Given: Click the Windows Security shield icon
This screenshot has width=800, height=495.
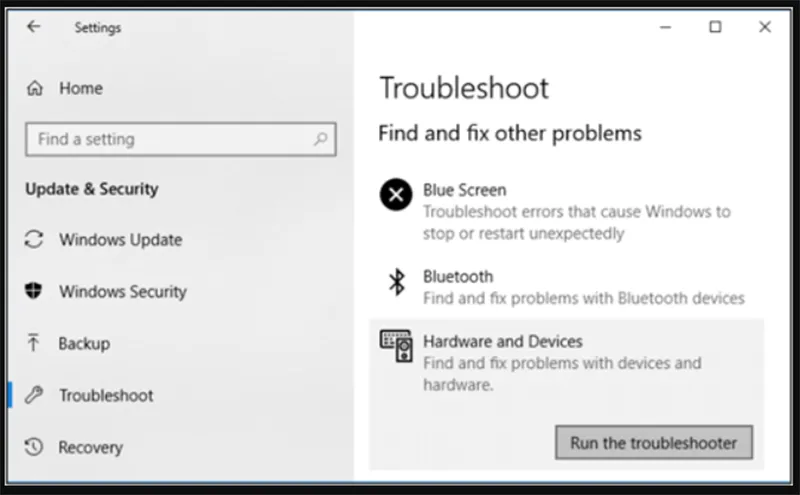Looking at the screenshot, I should 34,291.
